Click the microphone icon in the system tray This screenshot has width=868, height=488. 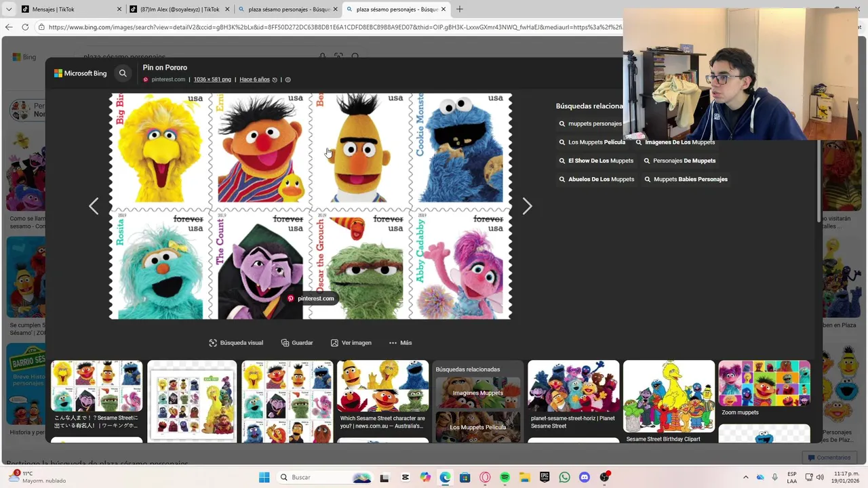pos(774,477)
